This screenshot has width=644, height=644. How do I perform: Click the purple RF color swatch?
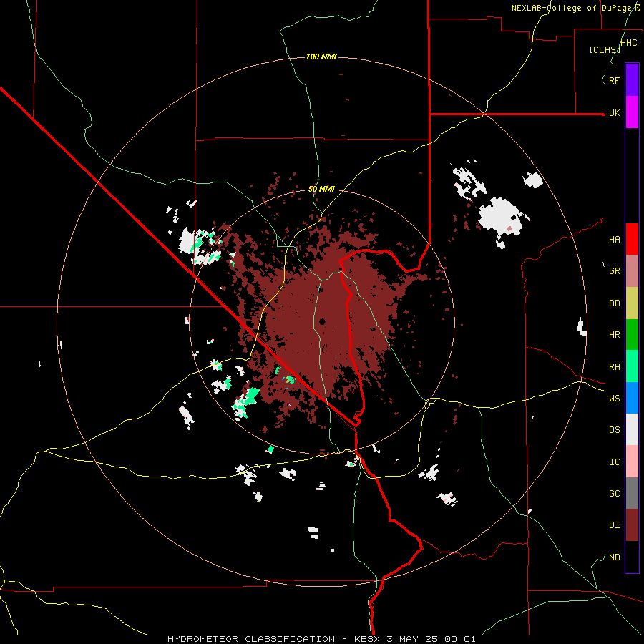click(632, 80)
